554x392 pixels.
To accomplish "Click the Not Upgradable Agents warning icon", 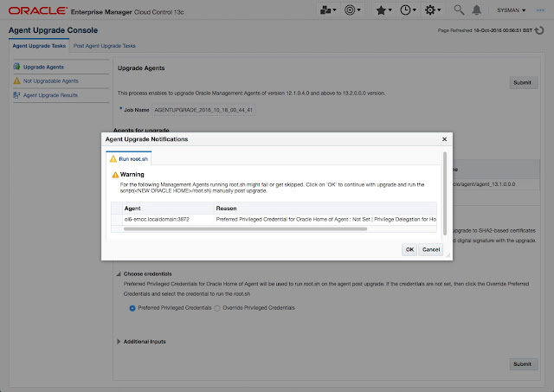I will (x=16, y=80).
